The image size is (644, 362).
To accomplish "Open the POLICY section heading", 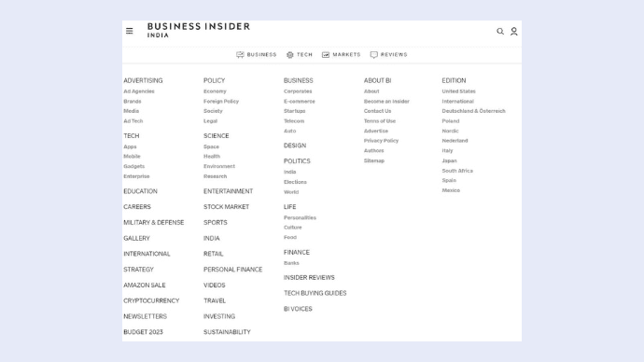I will point(214,80).
